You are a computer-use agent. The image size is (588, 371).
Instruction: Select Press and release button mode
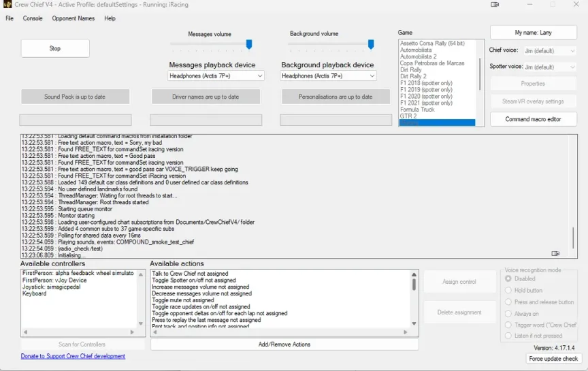pyautogui.click(x=539, y=302)
